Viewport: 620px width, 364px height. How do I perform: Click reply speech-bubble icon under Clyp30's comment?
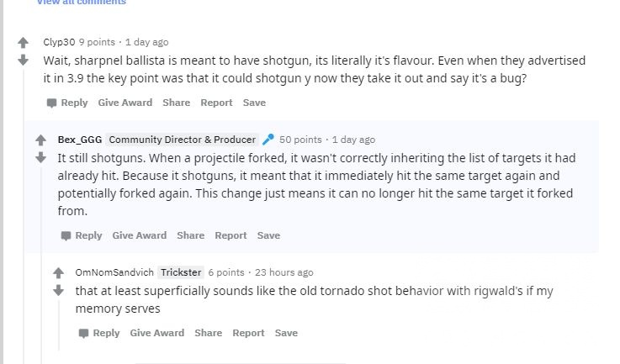tap(52, 103)
